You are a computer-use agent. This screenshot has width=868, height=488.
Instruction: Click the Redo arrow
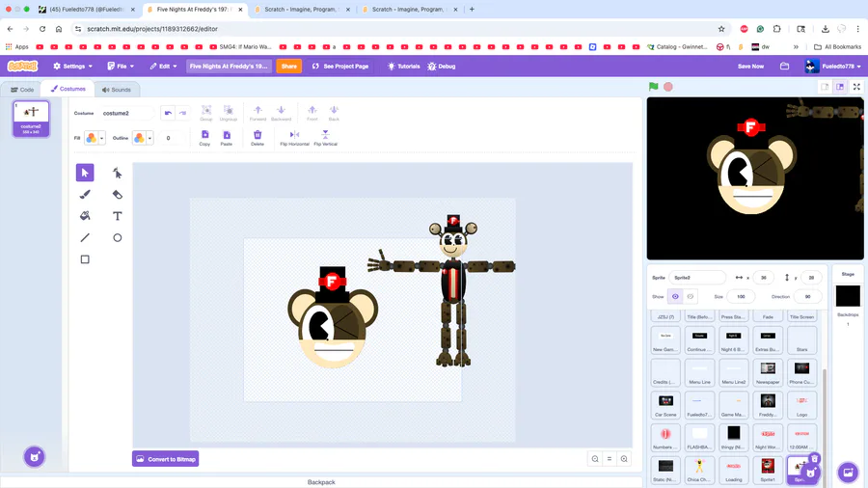click(x=182, y=113)
